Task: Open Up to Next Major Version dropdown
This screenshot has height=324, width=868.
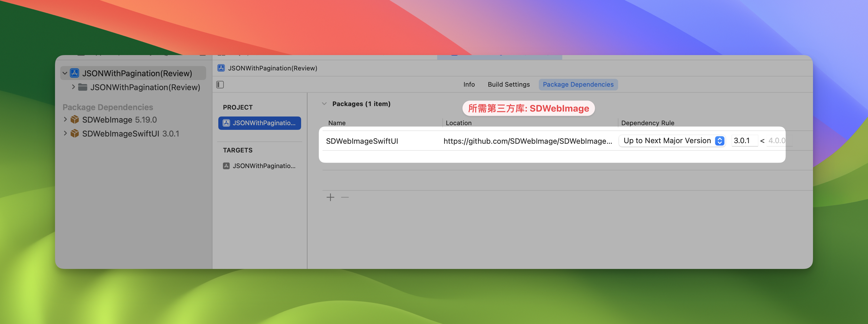Action: (x=672, y=141)
